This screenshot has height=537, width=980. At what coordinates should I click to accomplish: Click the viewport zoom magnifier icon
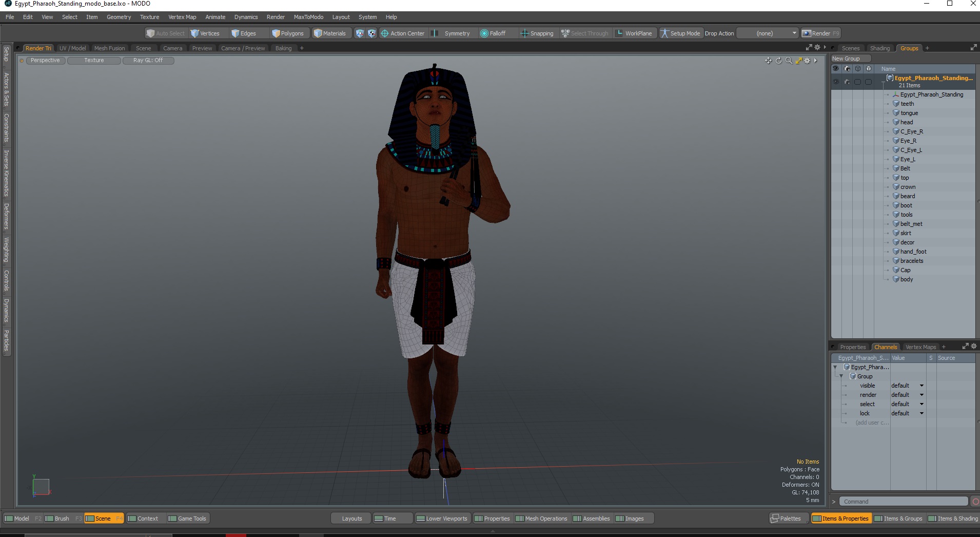coord(789,61)
